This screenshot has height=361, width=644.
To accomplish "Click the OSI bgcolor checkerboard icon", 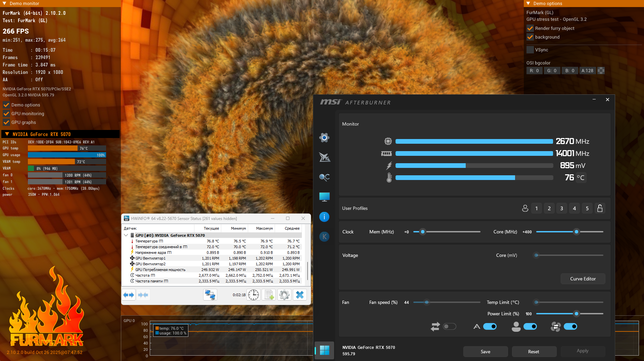I will tap(601, 71).
